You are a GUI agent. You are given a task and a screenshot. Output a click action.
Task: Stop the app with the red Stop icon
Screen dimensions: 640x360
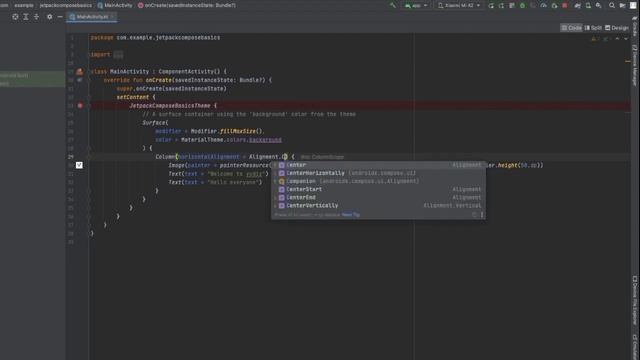click(565, 5)
